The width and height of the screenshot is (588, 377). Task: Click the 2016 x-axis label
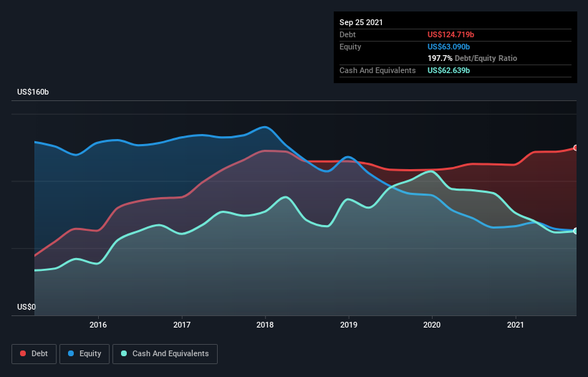coord(98,325)
